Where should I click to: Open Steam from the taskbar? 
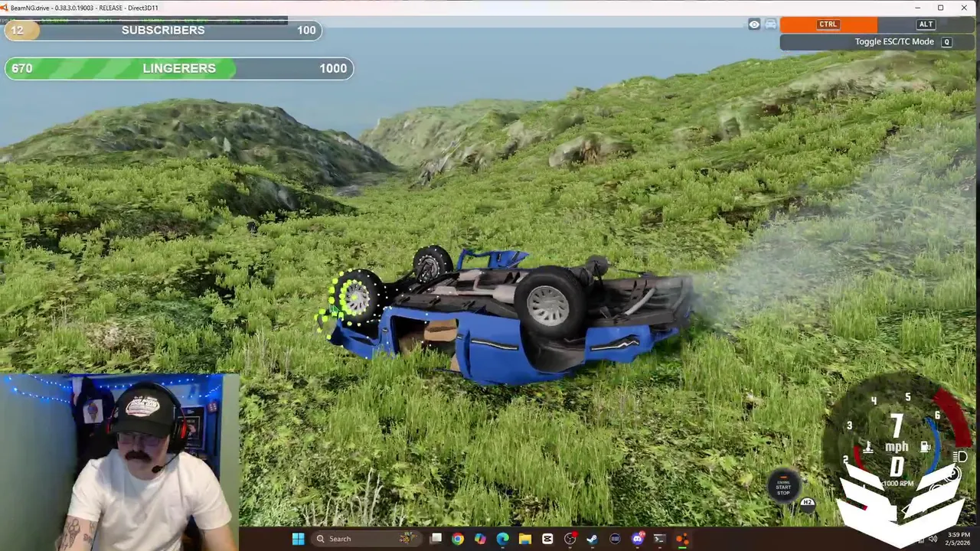click(592, 539)
